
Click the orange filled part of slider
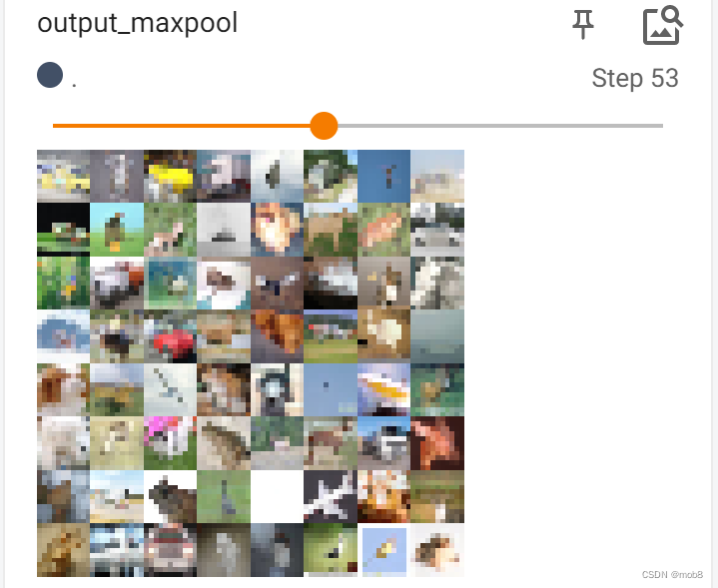point(182,126)
